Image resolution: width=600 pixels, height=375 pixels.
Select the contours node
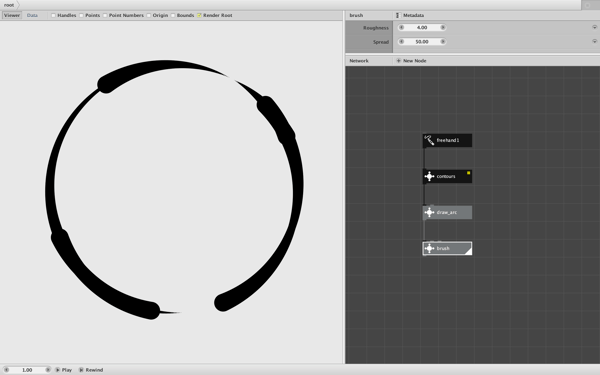(x=447, y=176)
